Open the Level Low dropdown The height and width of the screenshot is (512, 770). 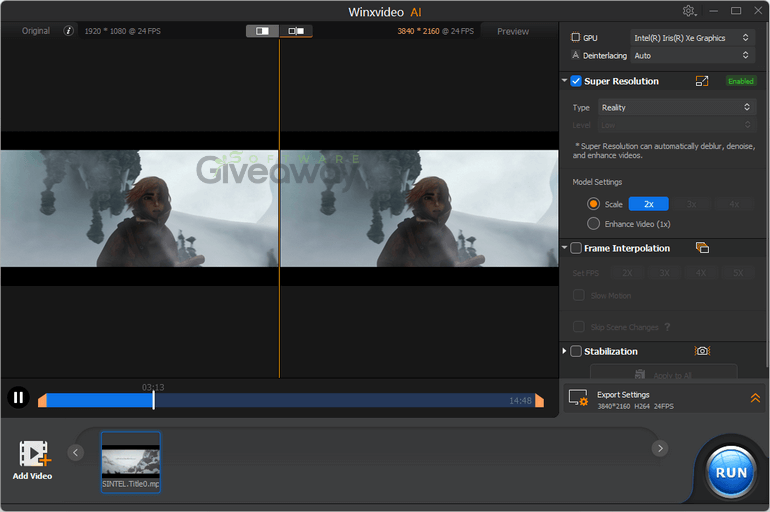[676, 125]
